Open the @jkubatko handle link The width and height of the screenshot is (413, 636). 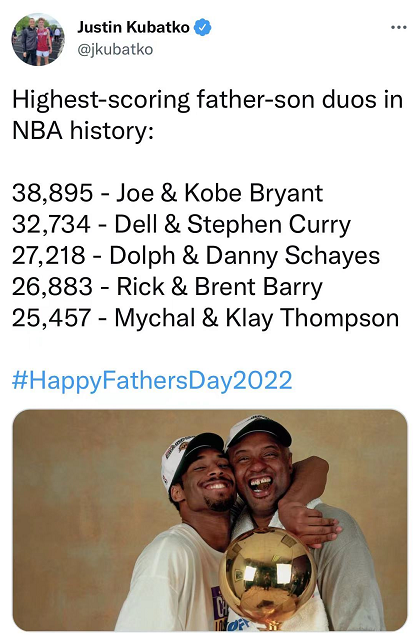pyautogui.click(x=115, y=49)
